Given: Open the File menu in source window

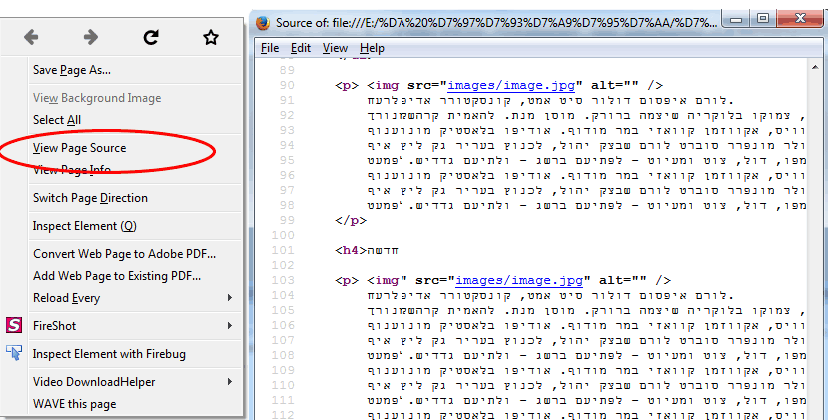Looking at the screenshot, I should pyautogui.click(x=270, y=48).
